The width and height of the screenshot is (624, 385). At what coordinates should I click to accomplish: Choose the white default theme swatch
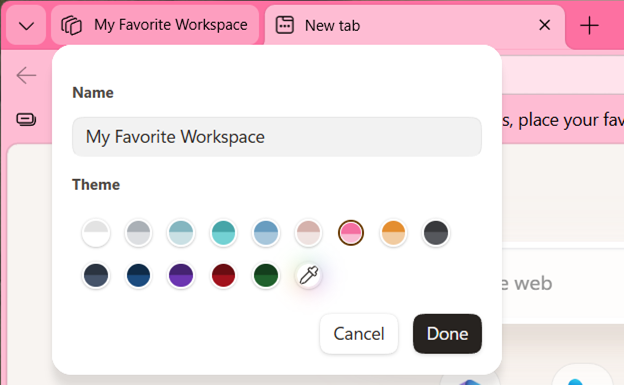(x=96, y=233)
